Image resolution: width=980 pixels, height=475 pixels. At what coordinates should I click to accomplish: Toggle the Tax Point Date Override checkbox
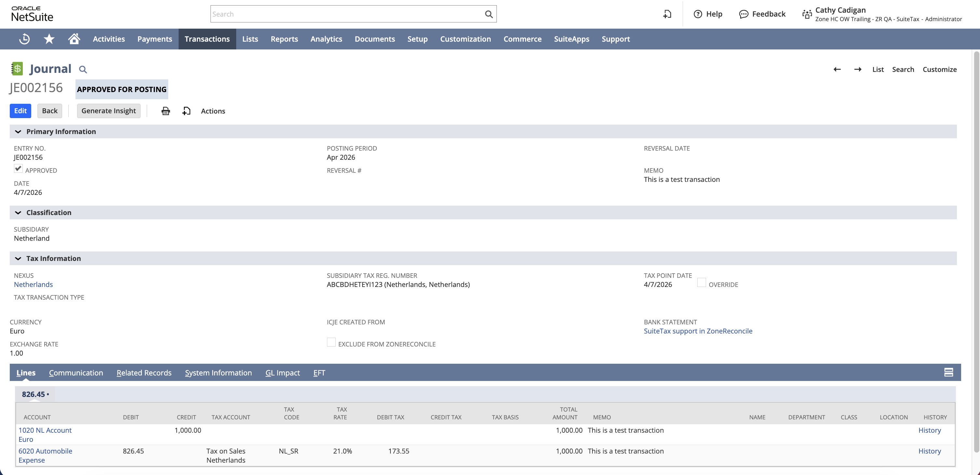701,283
